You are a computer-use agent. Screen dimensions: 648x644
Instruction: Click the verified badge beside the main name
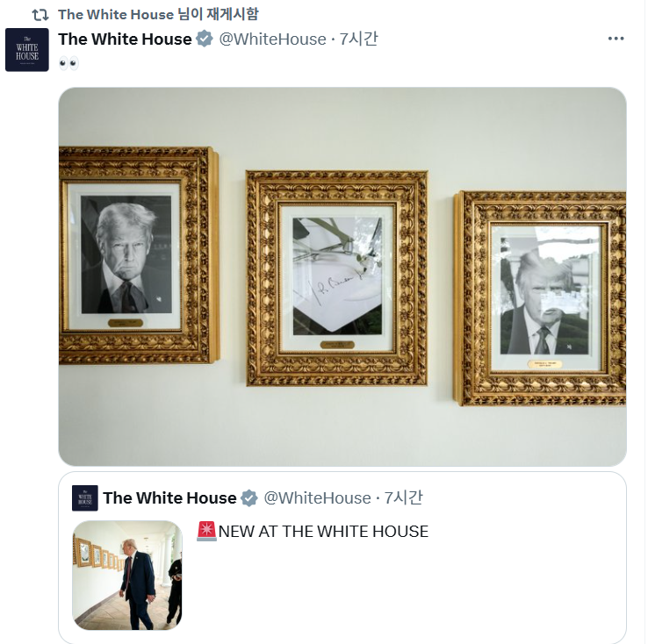(205, 39)
